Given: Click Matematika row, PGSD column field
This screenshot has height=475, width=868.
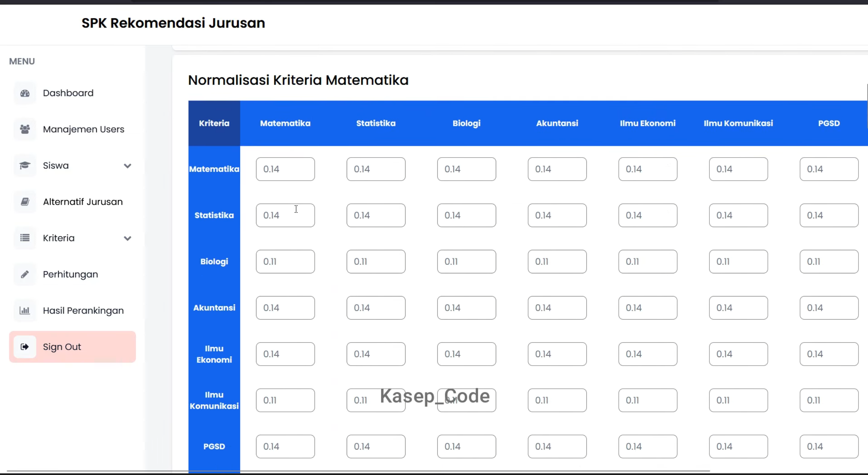Looking at the screenshot, I should [829, 169].
